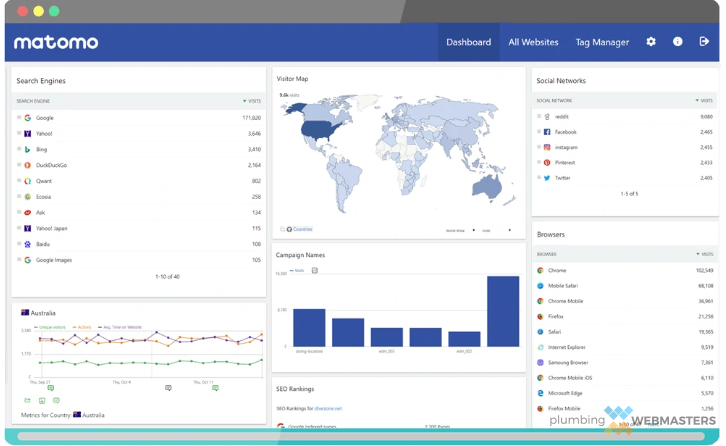The width and height of the screenshot is (726, 446).
Task: Sort Search Engines by Visits column
Action: [x=252, y=101]
